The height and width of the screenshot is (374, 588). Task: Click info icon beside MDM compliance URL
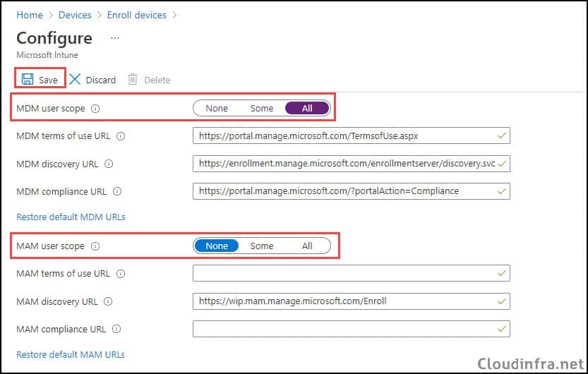[117, 191]
